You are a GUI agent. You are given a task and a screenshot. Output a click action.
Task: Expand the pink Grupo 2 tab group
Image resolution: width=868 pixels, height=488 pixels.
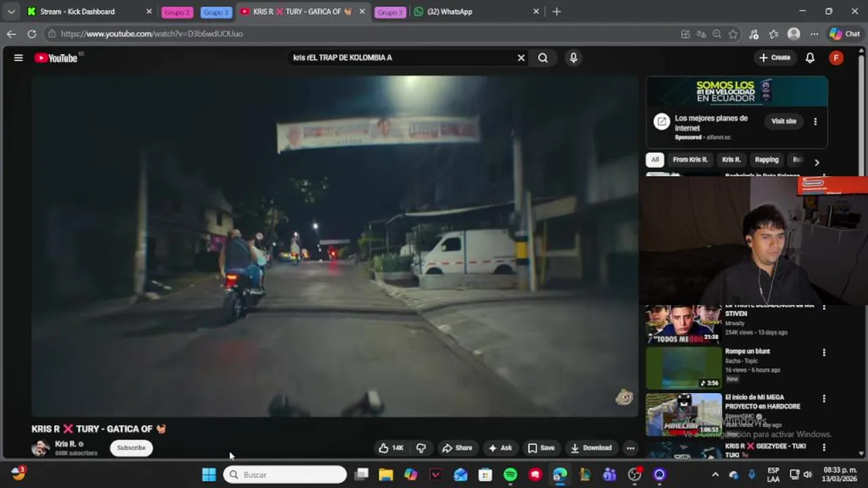coord(178,12)
